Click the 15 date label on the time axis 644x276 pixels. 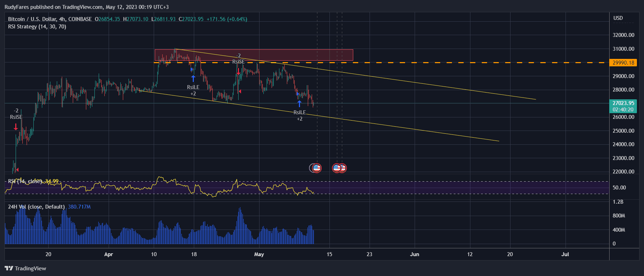(329, 254)
